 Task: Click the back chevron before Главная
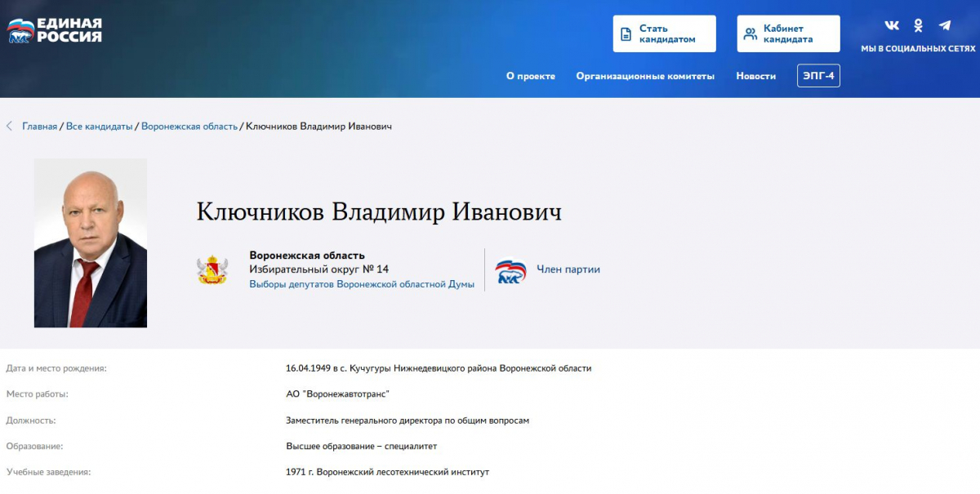tap(10, 127)
